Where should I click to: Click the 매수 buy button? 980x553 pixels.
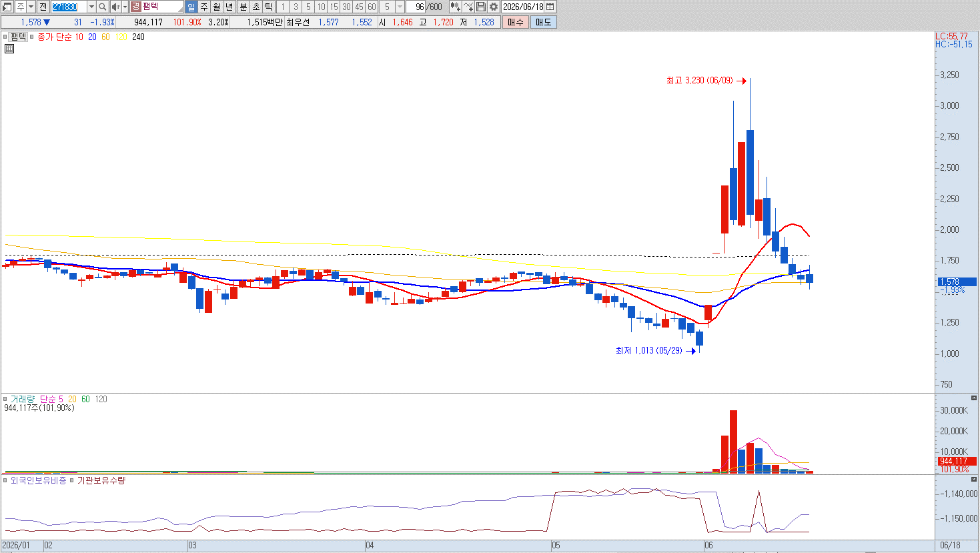[x=516, y=22]
